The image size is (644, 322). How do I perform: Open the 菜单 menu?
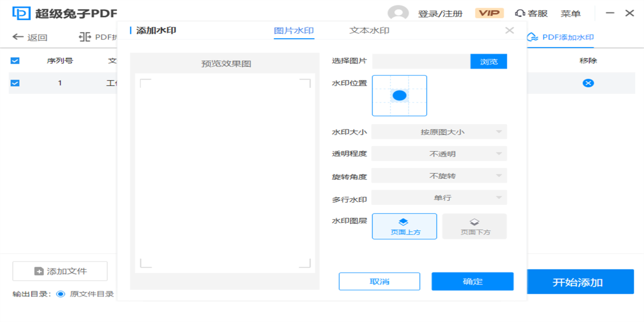coord(570,13)
